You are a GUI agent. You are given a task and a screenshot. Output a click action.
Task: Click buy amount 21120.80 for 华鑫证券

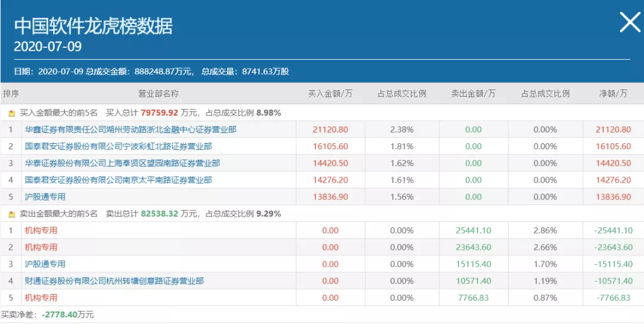coord(330,129)
